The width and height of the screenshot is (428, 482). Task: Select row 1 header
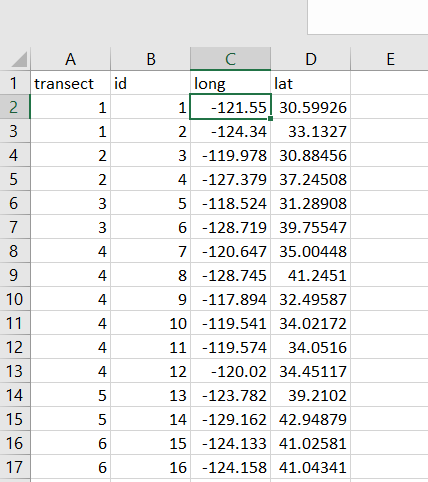tap(15, 83)
